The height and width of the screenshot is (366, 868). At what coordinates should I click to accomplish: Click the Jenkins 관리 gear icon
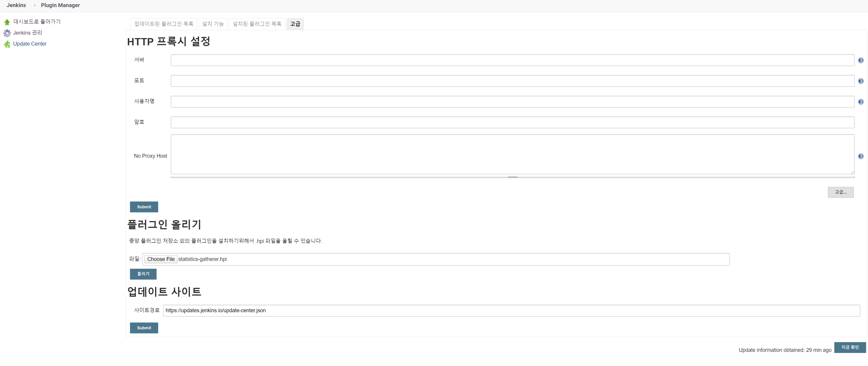[7, 33]
